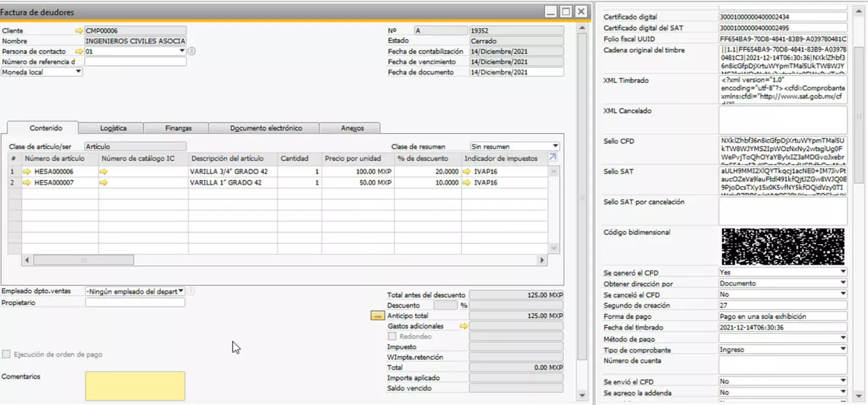Click the yellow Comentarios text field
Image resolution: width=868 pixels, height=405 pixels.
pyautogui.click(x=135, y=387)
